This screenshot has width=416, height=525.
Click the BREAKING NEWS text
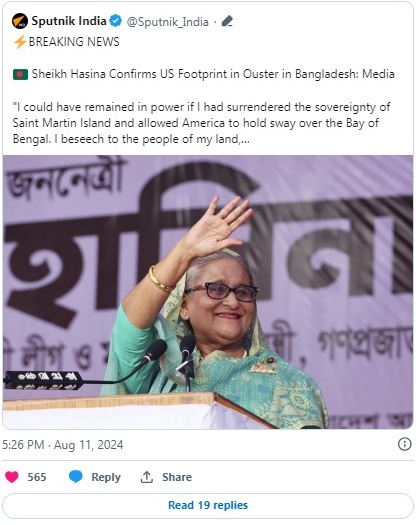pos(74,42)
